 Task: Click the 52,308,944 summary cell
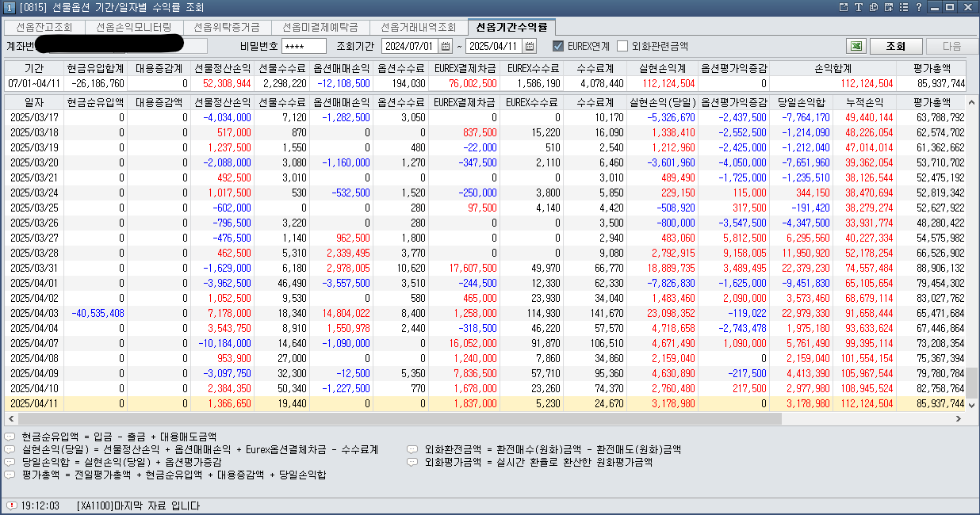pyautogui.click(x=222, y=83)
